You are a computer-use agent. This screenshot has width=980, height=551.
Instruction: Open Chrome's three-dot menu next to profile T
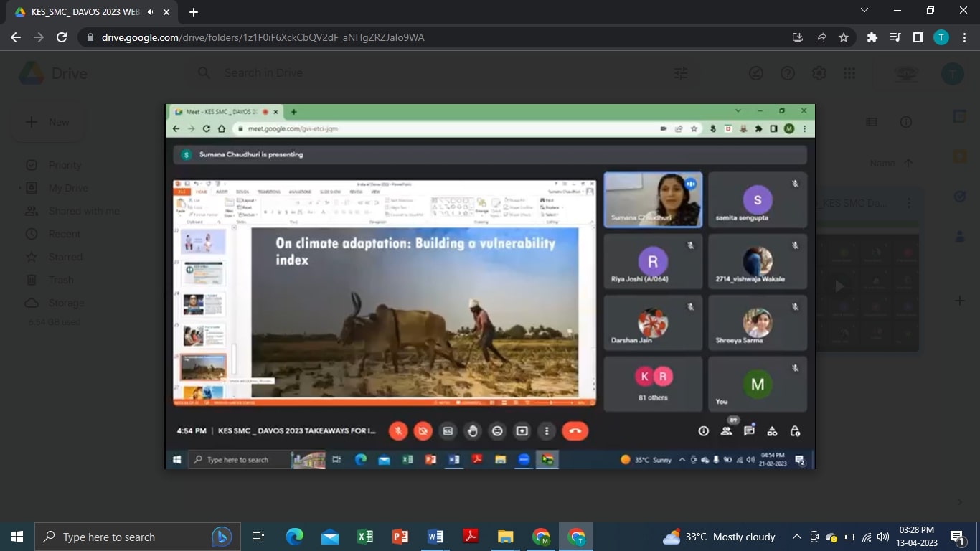point(963,37)
